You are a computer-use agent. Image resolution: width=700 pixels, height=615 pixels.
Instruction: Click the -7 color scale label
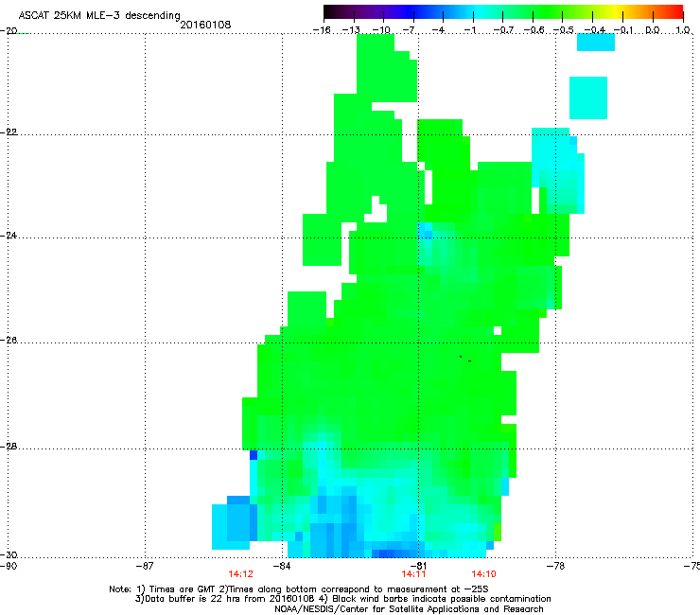[411, 30]
